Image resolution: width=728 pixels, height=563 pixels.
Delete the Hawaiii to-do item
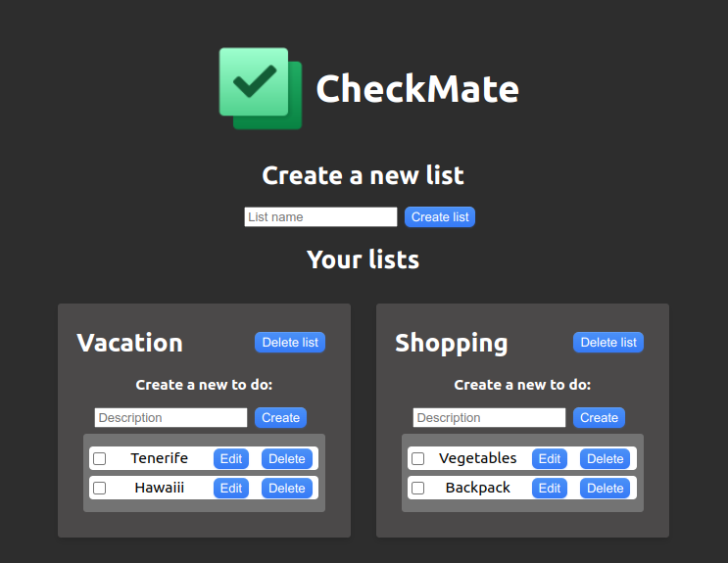pos(287,488)
